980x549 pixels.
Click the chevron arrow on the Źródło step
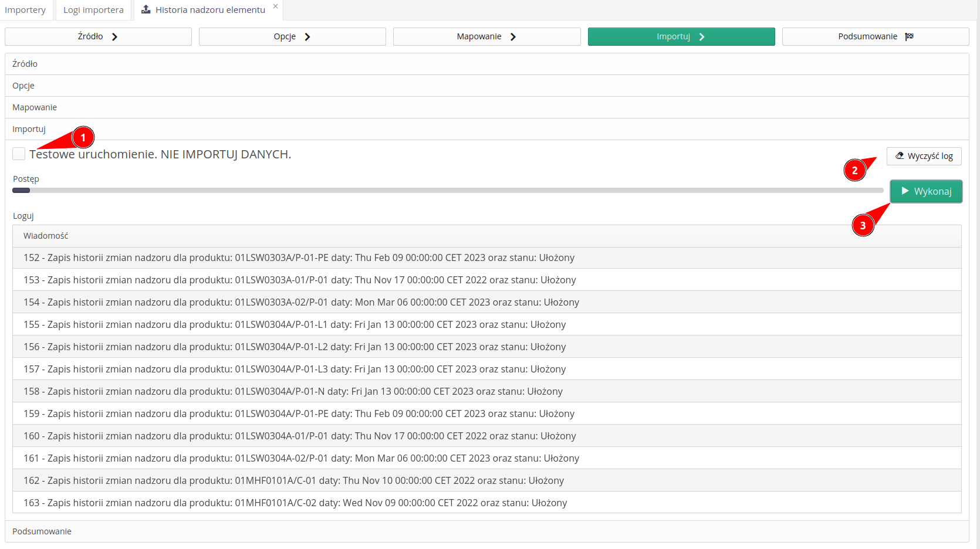tap(116, 36)
